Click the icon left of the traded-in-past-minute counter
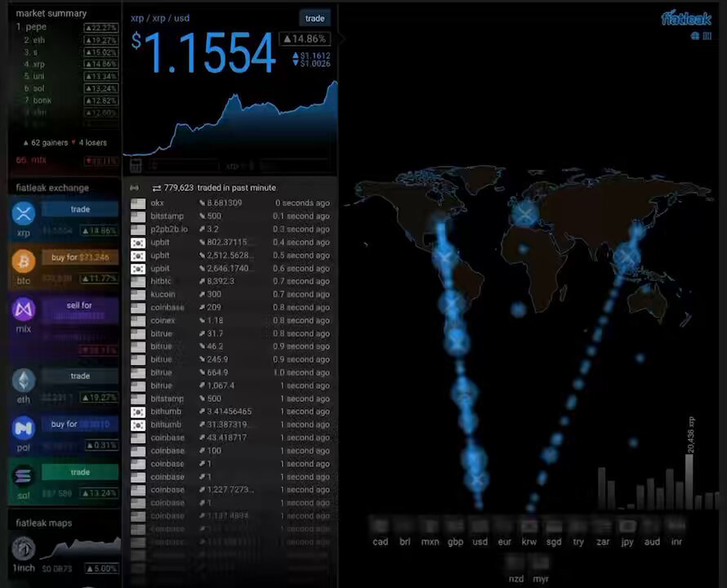The width and height of the screenshot is (727, 588). [135, 188]
